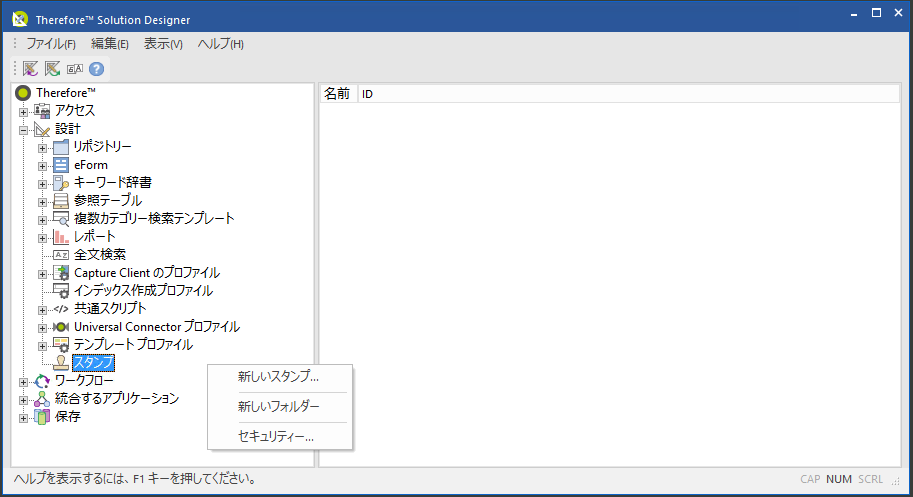Click the キーワード辞書 key icon
Screen dimensions: 913x497
[61, 183]
